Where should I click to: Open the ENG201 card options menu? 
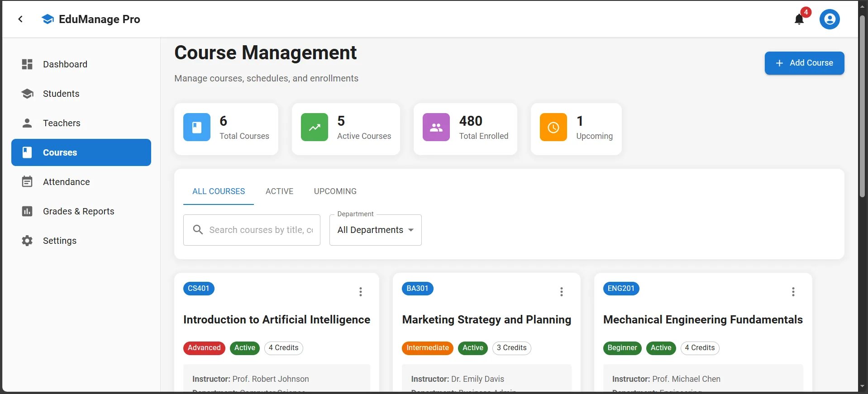pos(793,292)
